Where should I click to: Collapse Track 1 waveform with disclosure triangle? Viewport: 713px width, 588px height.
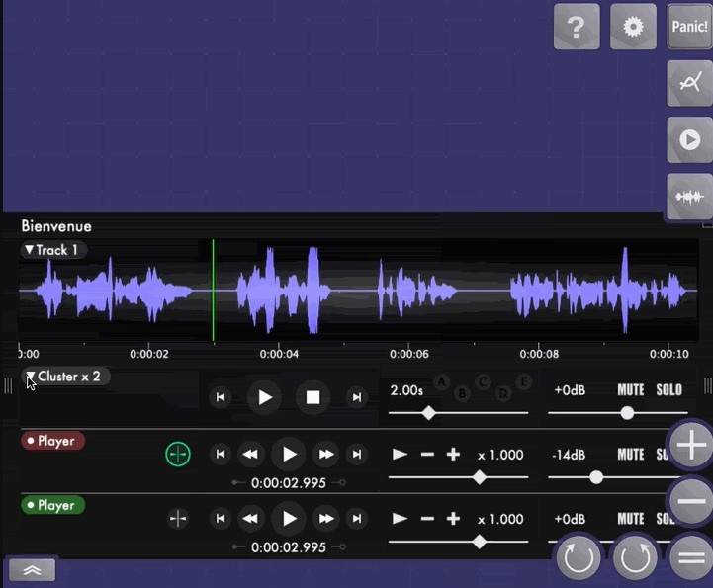(30, 250)
